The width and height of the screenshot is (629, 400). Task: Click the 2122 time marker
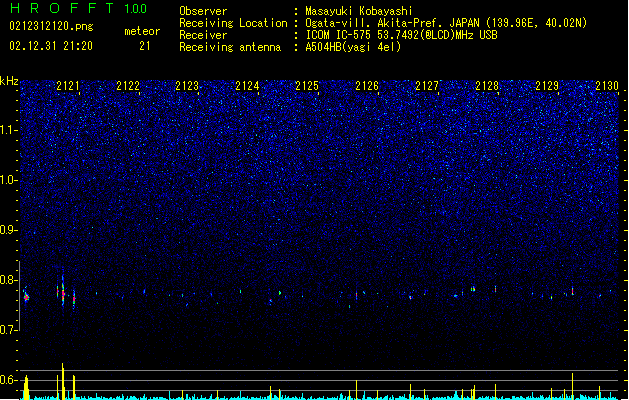[128, 86]
